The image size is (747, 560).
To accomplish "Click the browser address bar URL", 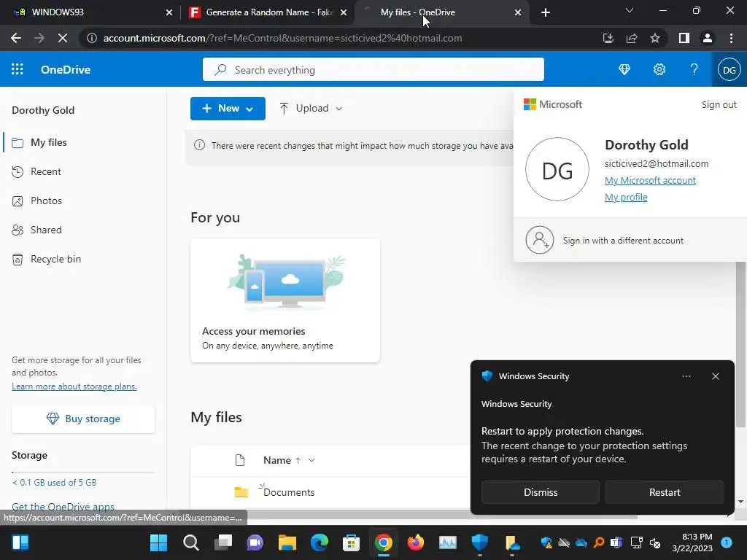I will coord(282,38).
